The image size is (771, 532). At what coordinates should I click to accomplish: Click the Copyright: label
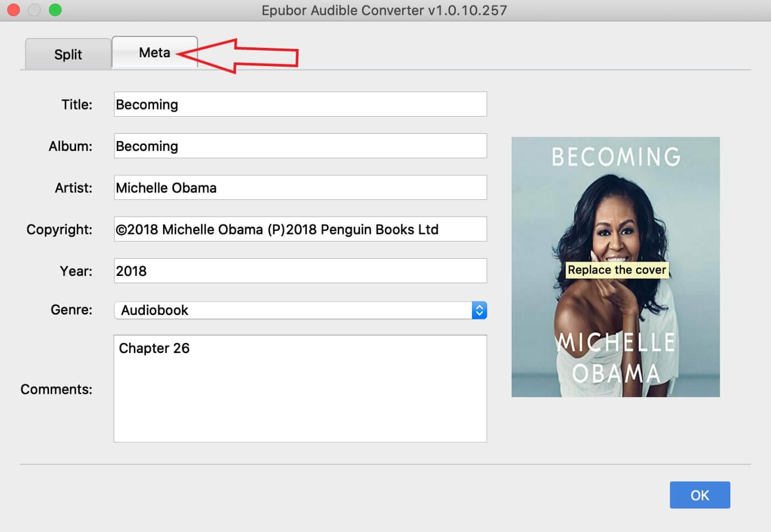point(59,230)
